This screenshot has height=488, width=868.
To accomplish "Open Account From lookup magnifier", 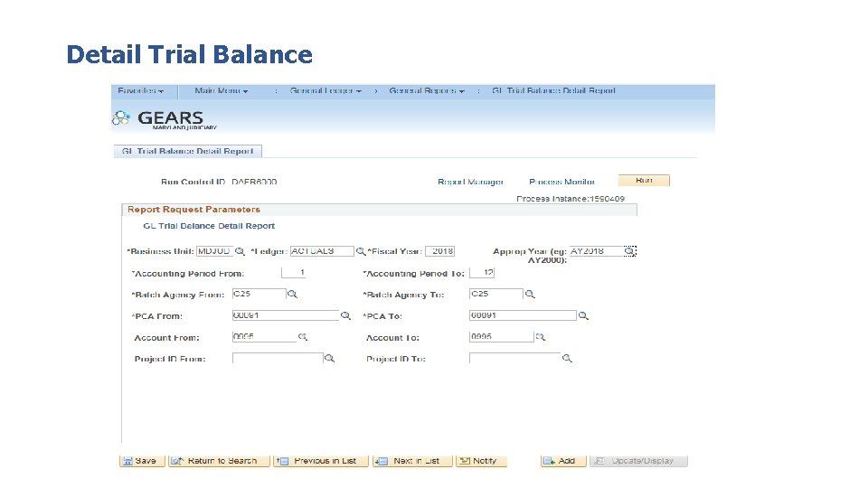I will click(303, 336).
